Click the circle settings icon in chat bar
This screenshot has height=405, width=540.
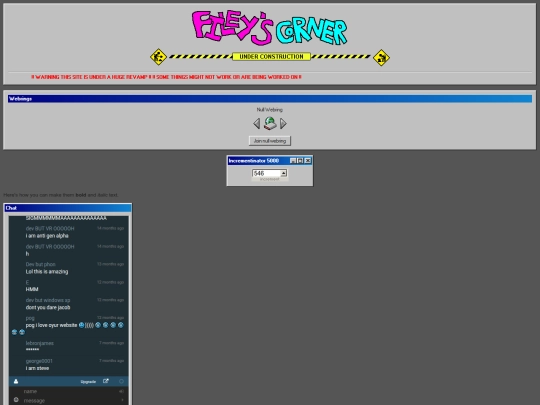121,381
